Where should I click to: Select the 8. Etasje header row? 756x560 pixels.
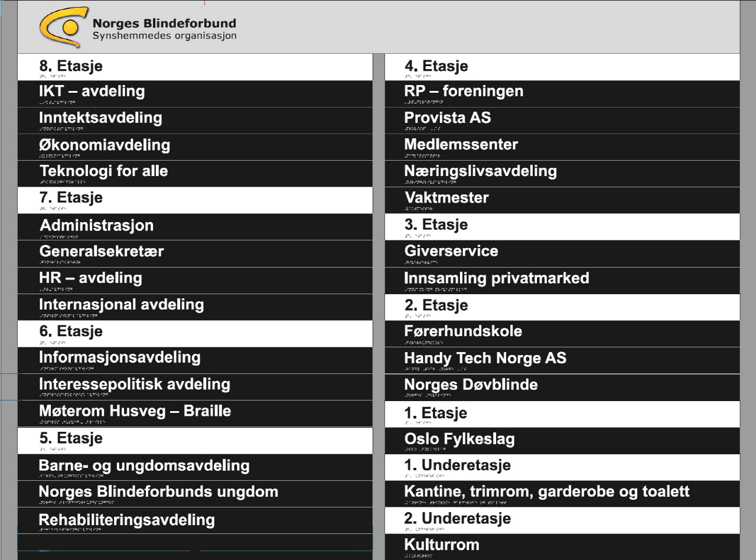(195, 67)
